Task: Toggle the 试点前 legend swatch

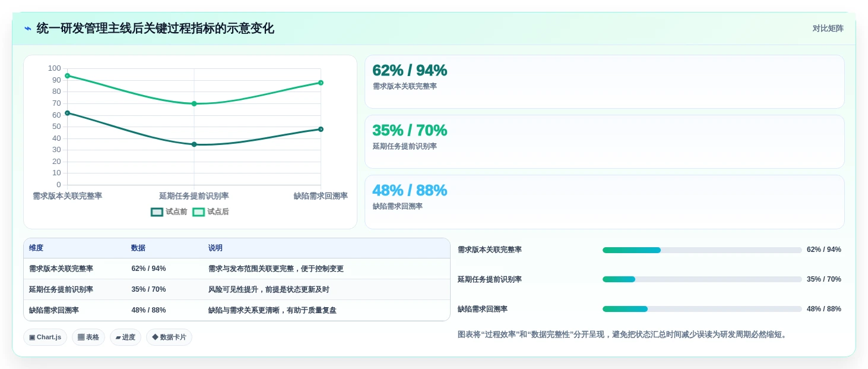Action: tap(157, 212)
